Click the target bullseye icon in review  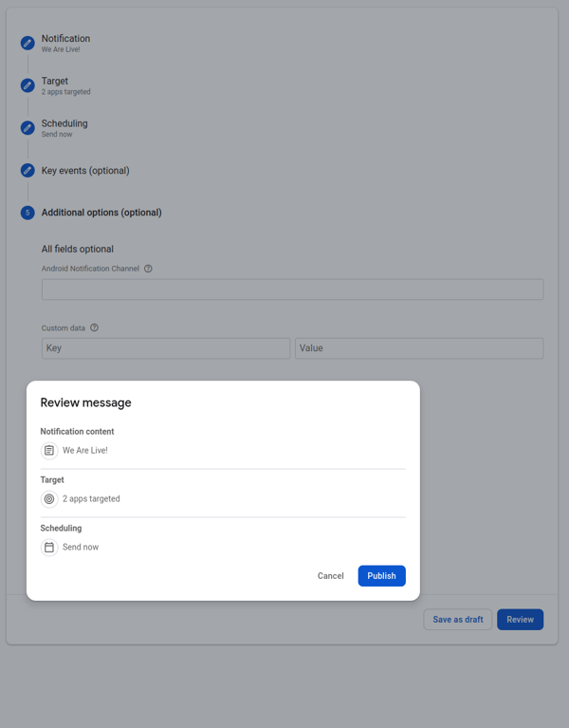(49, 499)
